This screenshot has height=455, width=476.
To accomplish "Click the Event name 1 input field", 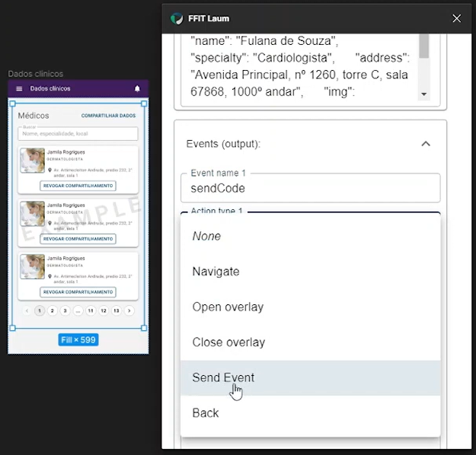I will [x=310, y=188].
